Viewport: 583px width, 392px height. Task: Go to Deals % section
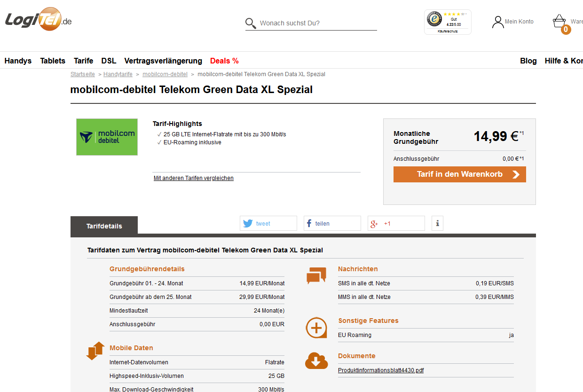pyautogui.click(x=224, y=61)
